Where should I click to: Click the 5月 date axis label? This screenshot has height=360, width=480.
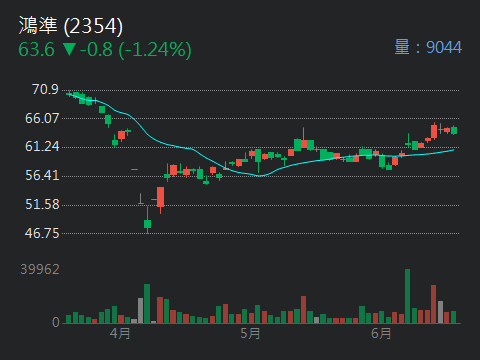pos(250,333)
